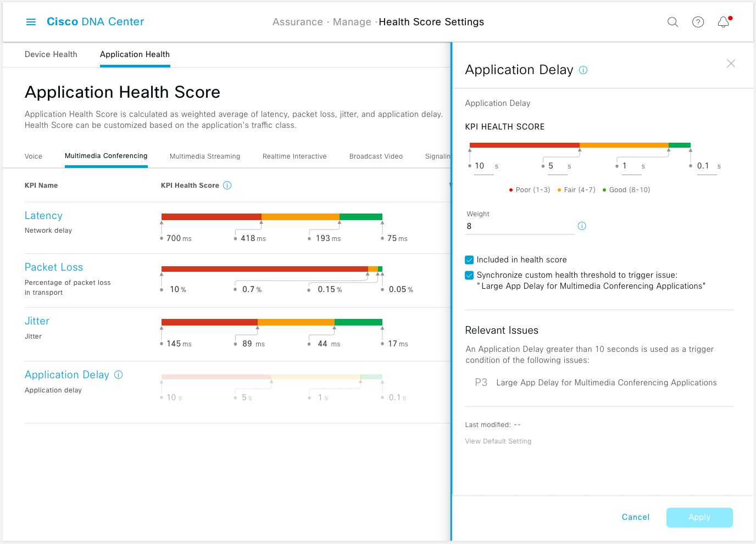The image size is (756, 544).
Task: Close the Application Delay side panel
Action: (x=731, y=64)
